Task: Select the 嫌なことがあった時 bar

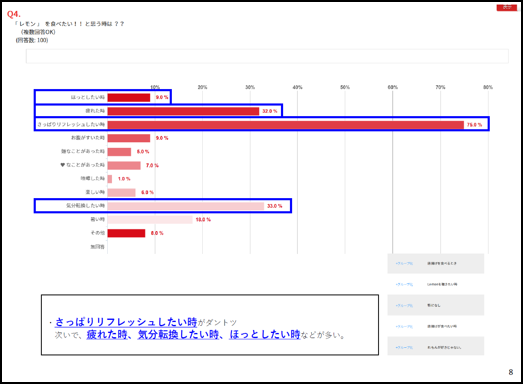Action: [x=119, y=152]
